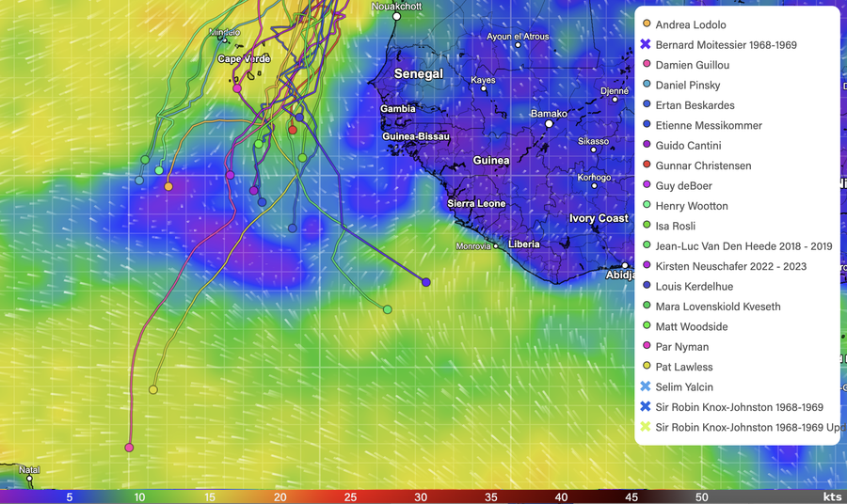
Task: Click the Nouakchott city dot on the map
Action: pos(396,17)
